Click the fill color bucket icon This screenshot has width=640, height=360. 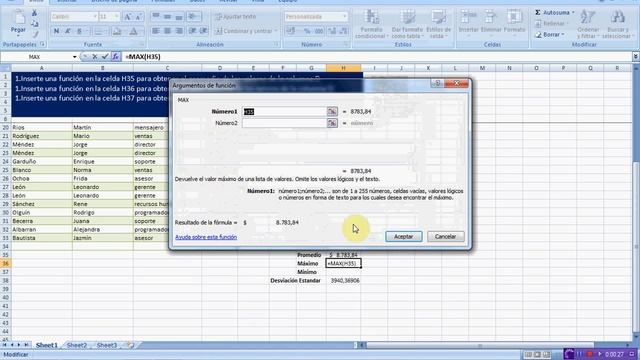pos(117,31)
